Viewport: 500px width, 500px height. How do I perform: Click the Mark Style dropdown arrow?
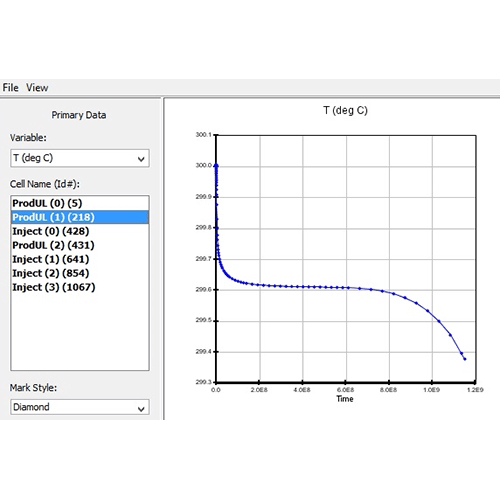[x=141, y=408]
